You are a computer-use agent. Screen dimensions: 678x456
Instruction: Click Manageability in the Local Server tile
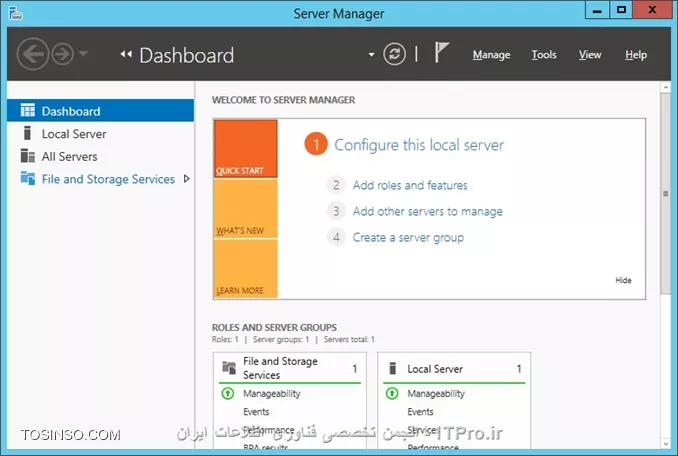(436, 393)
